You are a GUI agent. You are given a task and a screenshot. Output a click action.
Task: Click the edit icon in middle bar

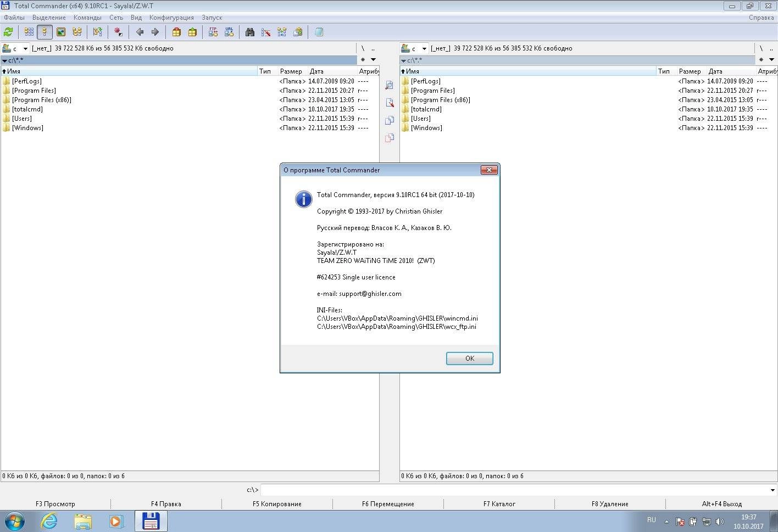point(390,103)
